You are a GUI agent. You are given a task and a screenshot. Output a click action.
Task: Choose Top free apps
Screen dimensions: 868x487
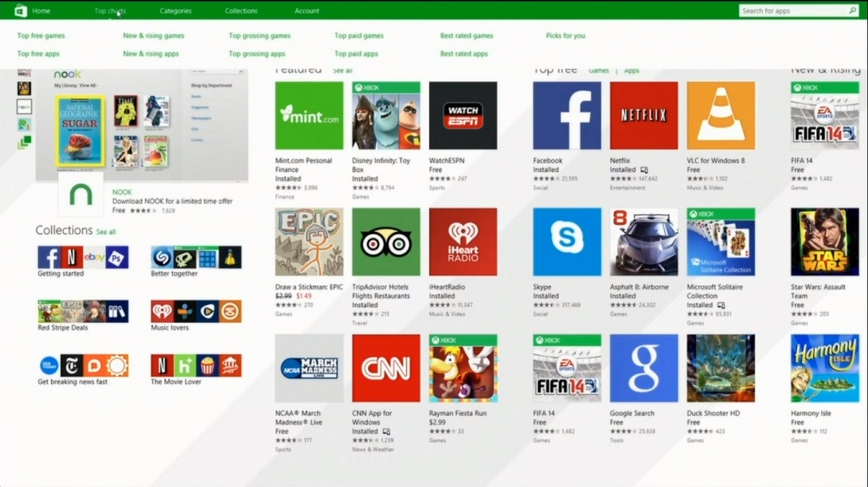38,53
